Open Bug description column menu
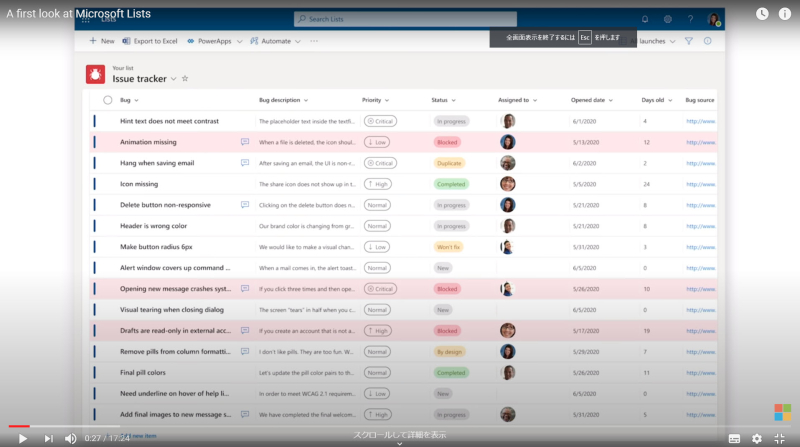The image size is (800, 447). 283,100
